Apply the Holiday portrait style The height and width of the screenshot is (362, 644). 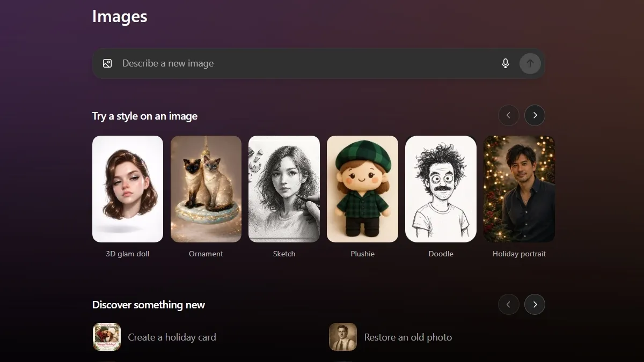[x=519, y=189]
